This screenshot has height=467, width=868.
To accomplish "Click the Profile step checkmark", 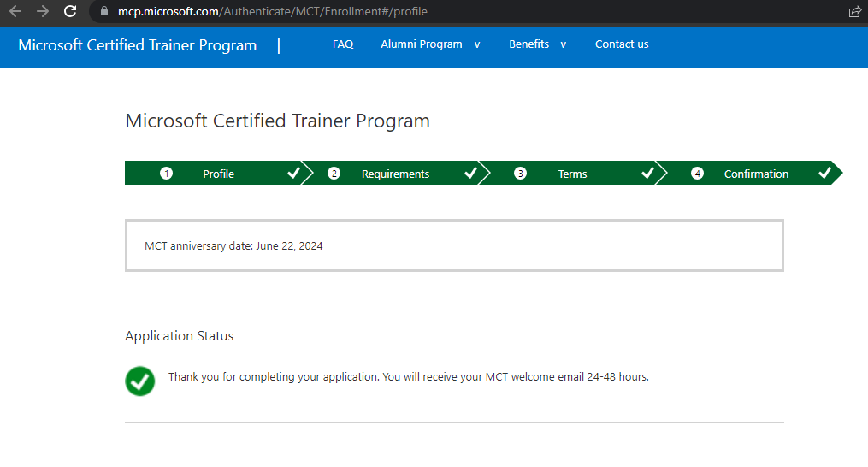I will [x=293, y=173].
